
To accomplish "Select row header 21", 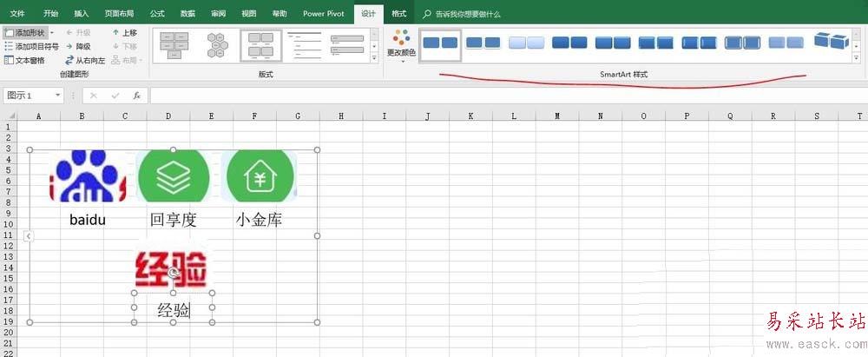I will (x=9, y=343).
